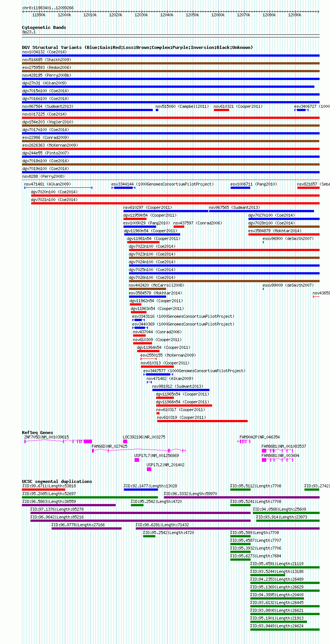This screenshot has height=644, width=330.
Task: Click FAM86B1|NM_001083537 gene label
Action: coord(284,446)
